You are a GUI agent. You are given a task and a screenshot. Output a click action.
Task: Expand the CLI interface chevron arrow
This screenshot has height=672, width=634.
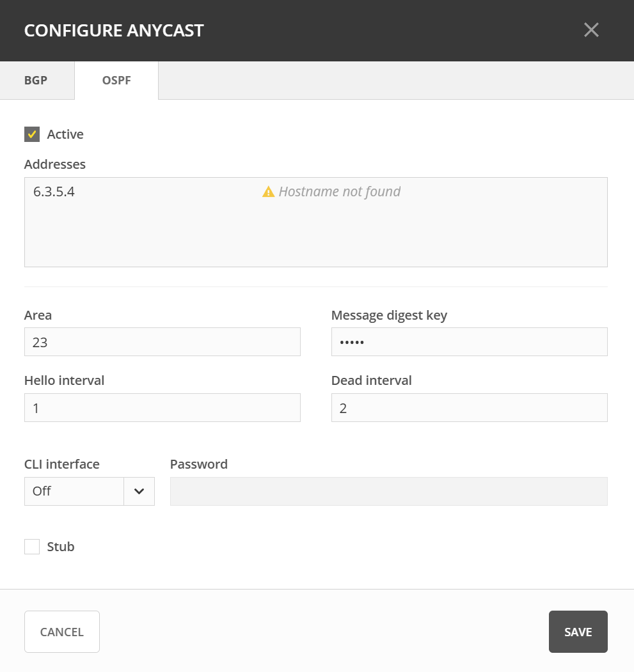[139, 491]
